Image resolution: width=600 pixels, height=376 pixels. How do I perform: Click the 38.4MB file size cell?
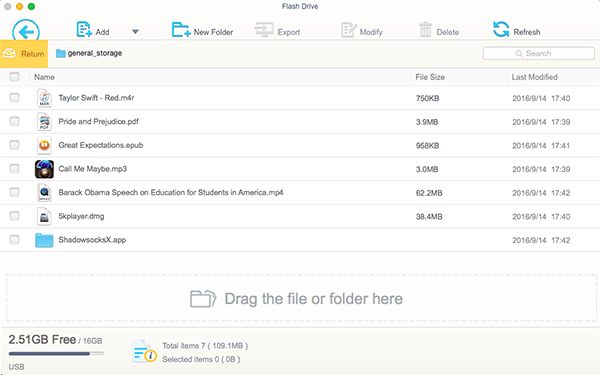[429, 216]
